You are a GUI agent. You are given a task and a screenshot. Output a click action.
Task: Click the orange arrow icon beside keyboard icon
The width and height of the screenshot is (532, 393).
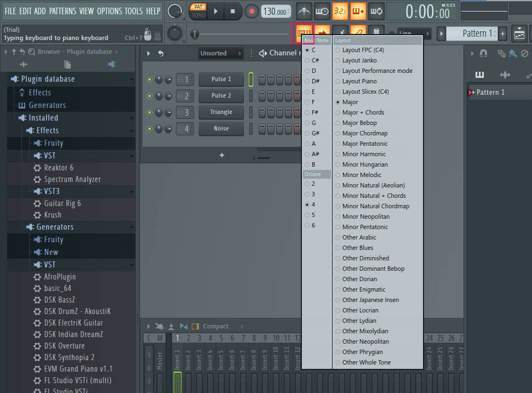[322, 32]
